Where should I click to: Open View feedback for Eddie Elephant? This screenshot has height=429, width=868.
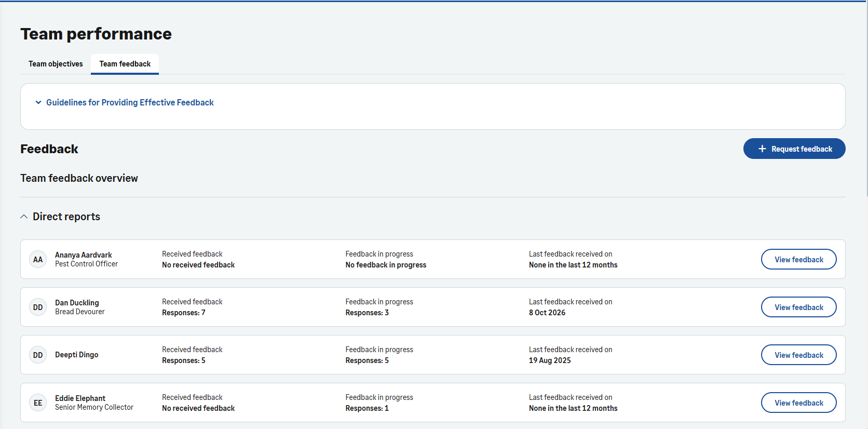tap(798, 403)
